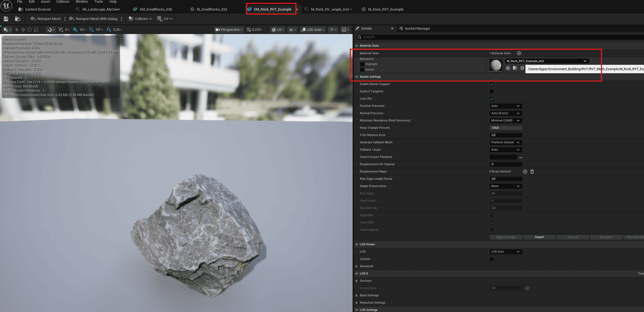Click the Import button
Viewport: 644px width, 312px height.
(x=539, y=237)
